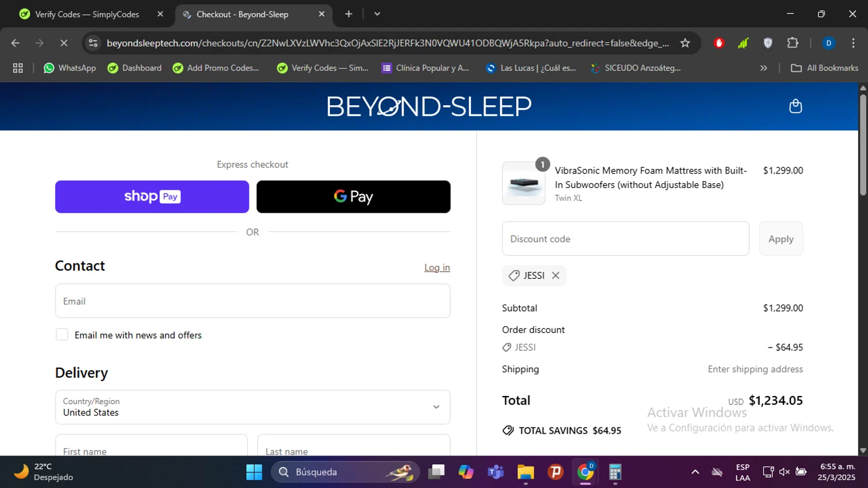Open Microsoft Teams in taskbar
The height and width of the screenshot is (488, 868).
pos(496,472)
